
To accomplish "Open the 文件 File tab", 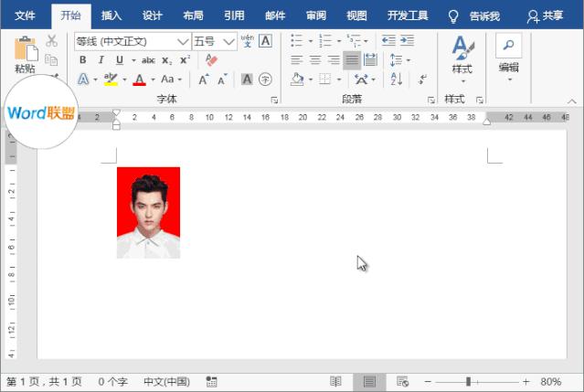I will tap(25, 16).
